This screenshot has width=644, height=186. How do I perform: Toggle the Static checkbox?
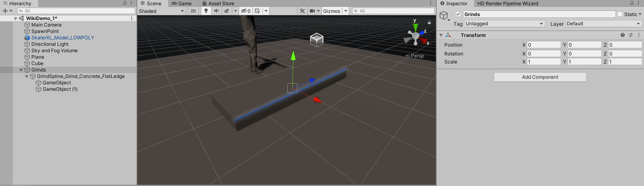(x=620, y=14)
